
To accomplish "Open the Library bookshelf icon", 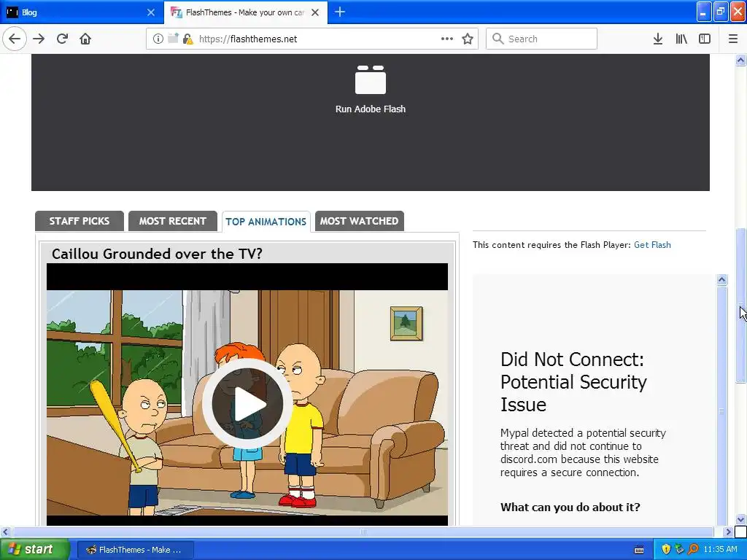I will [681, 39].
